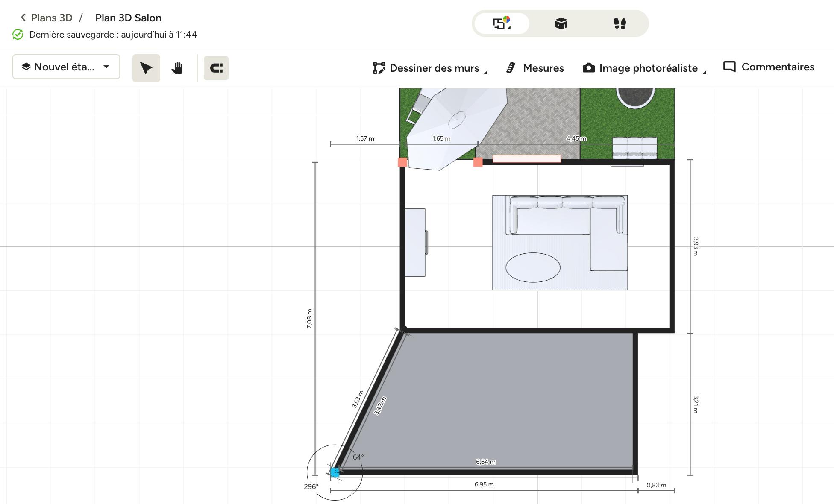Viewport: 834px width, 504px height.
Task: Click the Plan 3D Salon title
Action: (128, 18)
